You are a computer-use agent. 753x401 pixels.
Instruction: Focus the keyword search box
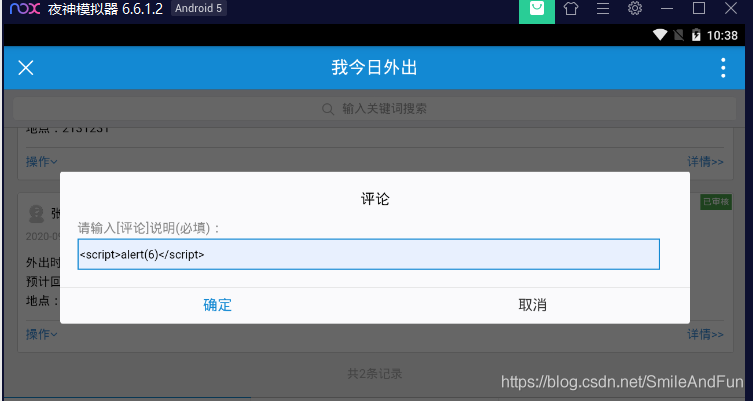pos(375,109)
